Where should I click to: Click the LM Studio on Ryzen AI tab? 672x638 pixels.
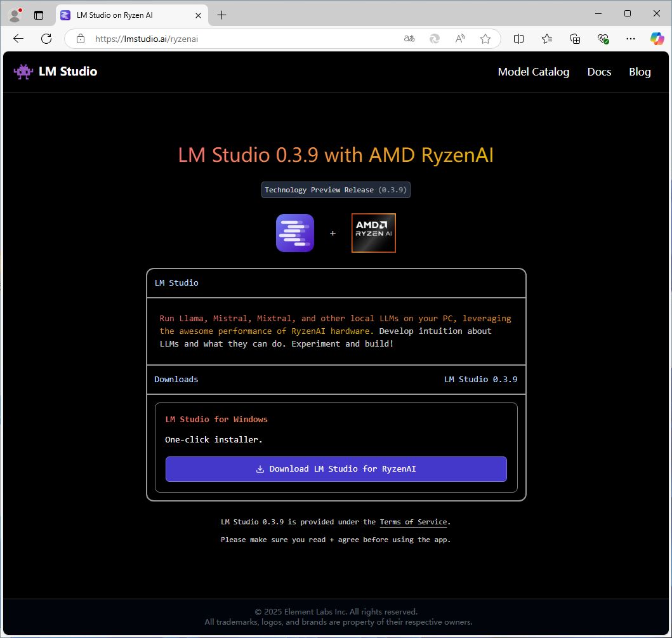[132, 15]
